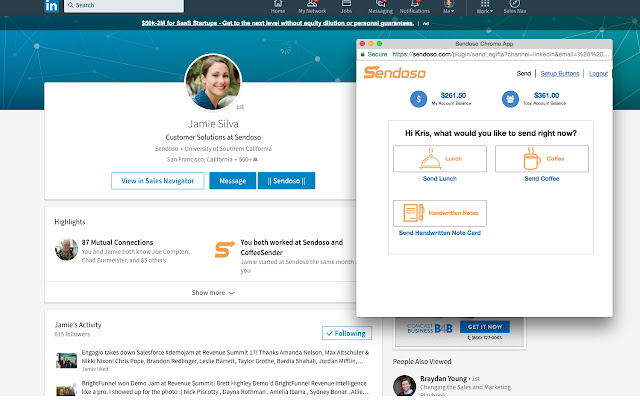Open Setup Buttons link
640x400 pixels.
tap(560, 73)
